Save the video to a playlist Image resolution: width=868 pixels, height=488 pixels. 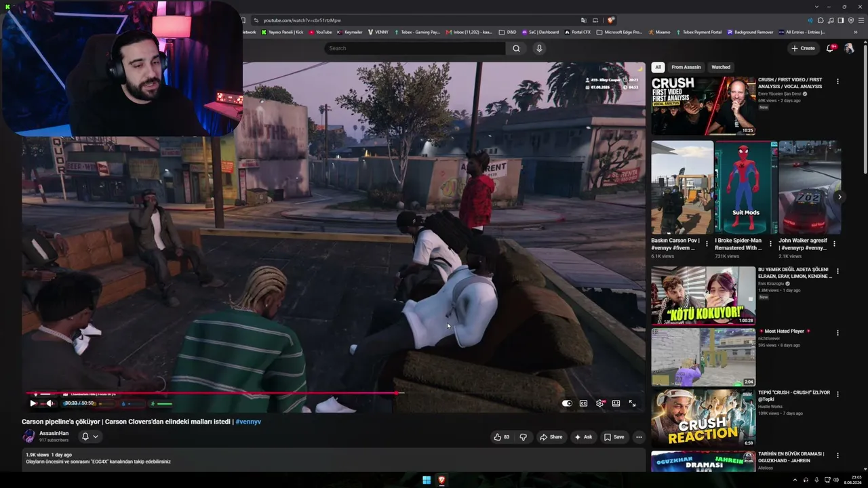point(614,437)
